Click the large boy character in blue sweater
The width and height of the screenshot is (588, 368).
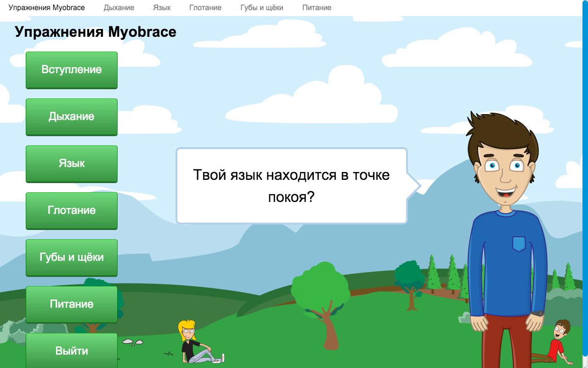tap(507, 239)
